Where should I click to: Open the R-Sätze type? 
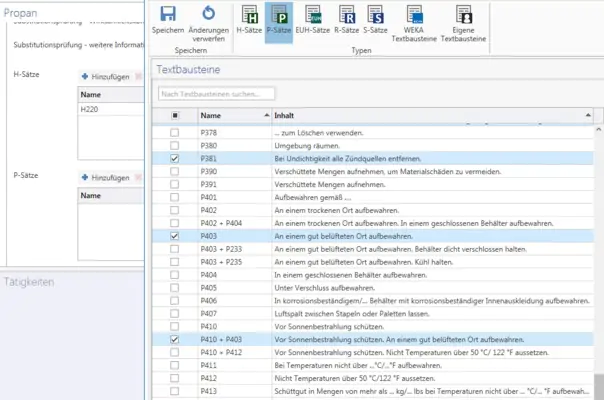coord(346,20)
